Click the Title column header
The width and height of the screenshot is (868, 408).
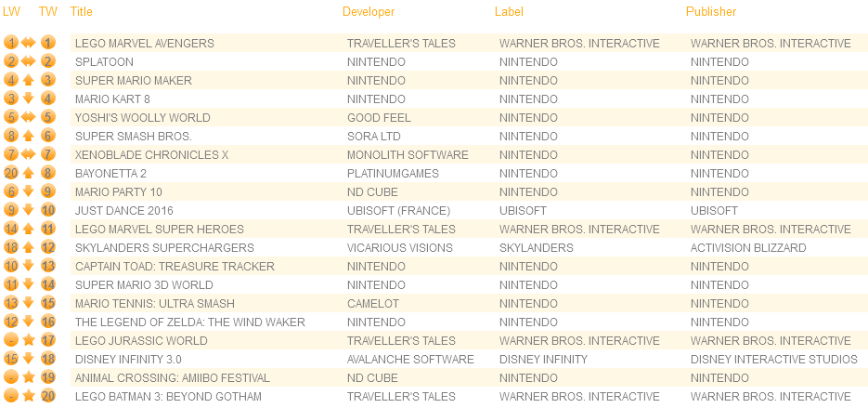(82, 12)
